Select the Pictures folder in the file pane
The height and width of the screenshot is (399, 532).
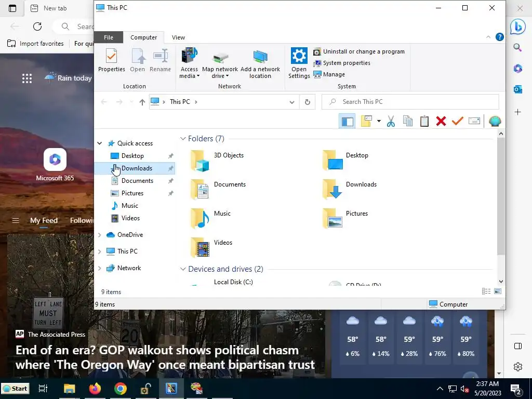tap(345, 219)
